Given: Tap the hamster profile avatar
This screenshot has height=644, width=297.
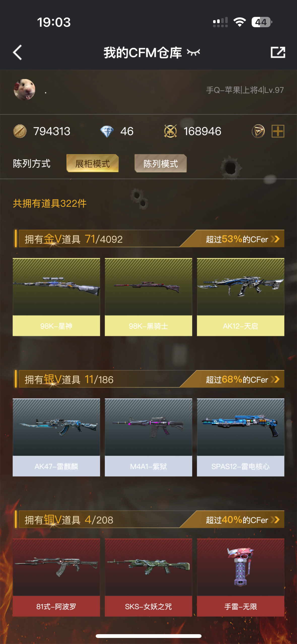Looking at the screenshot, I should (24, 90).
